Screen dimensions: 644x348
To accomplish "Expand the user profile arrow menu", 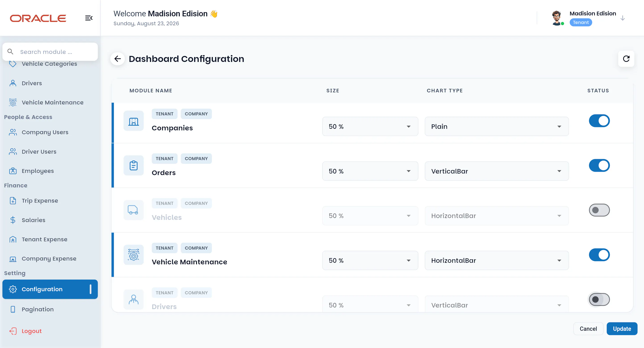I will click(x=623, y=18).
